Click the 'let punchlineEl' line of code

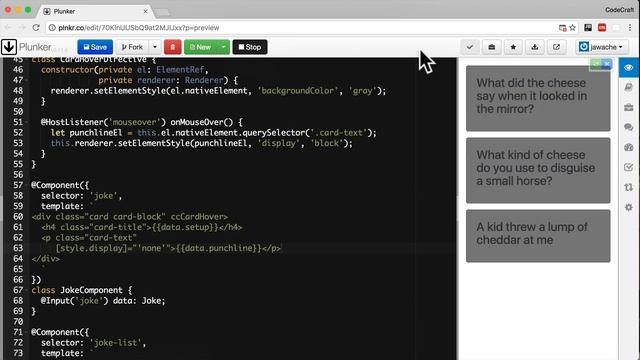pyautogui.click(x=213, y=133)
